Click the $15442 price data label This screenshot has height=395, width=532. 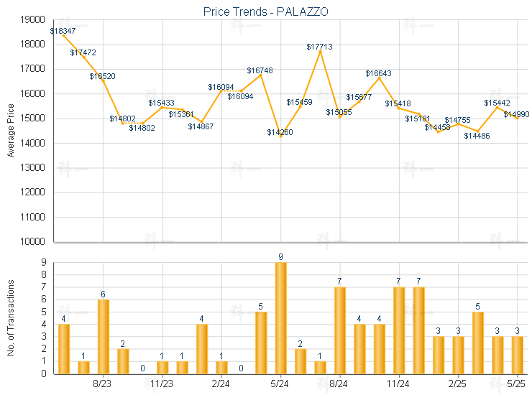(497, 103)
